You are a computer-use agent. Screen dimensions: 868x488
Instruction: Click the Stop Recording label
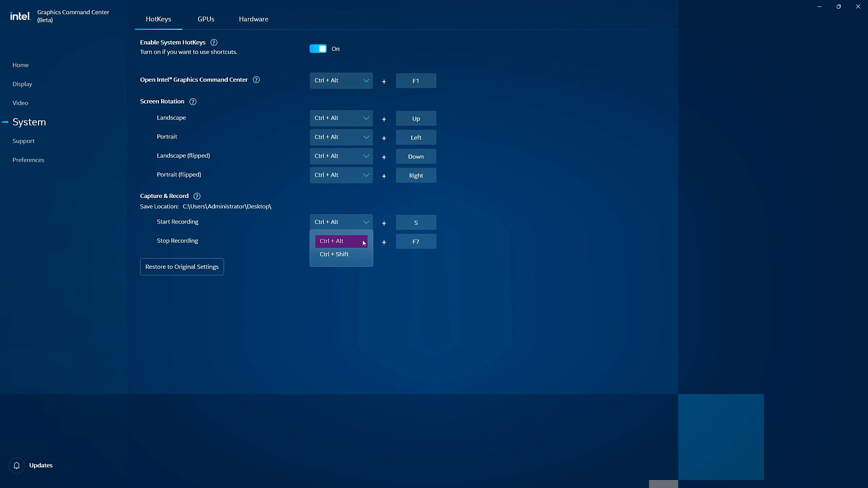tap(177, 241)
